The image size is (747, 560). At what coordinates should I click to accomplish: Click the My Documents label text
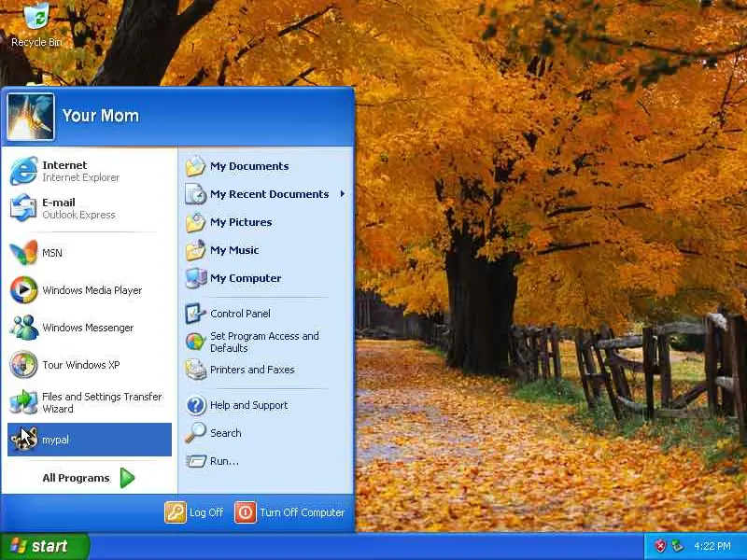(249, 166)
